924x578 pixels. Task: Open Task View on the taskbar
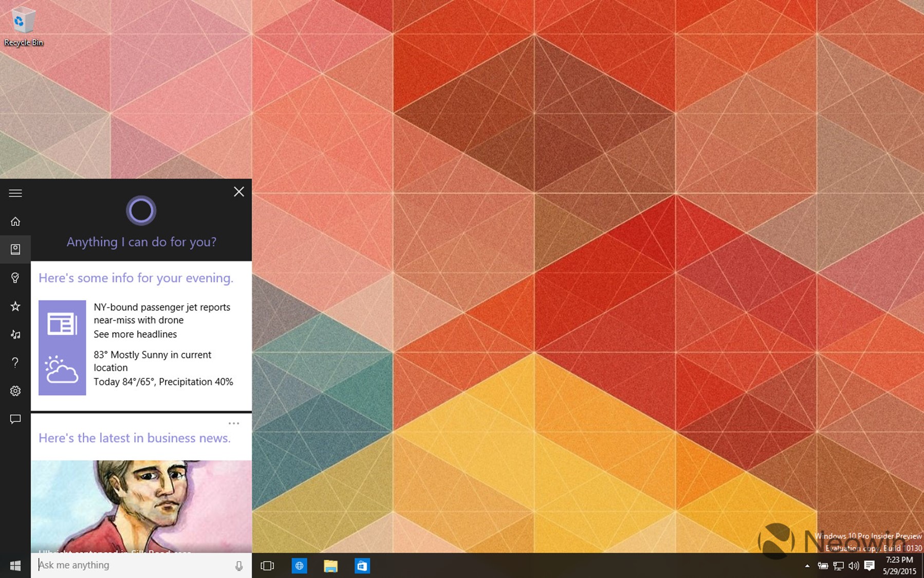[267, 566]
